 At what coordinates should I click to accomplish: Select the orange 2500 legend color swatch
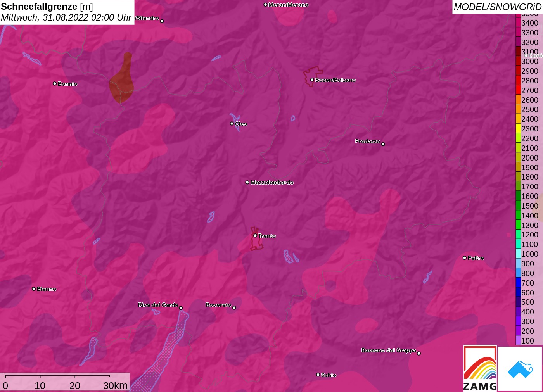pos(518,109)
